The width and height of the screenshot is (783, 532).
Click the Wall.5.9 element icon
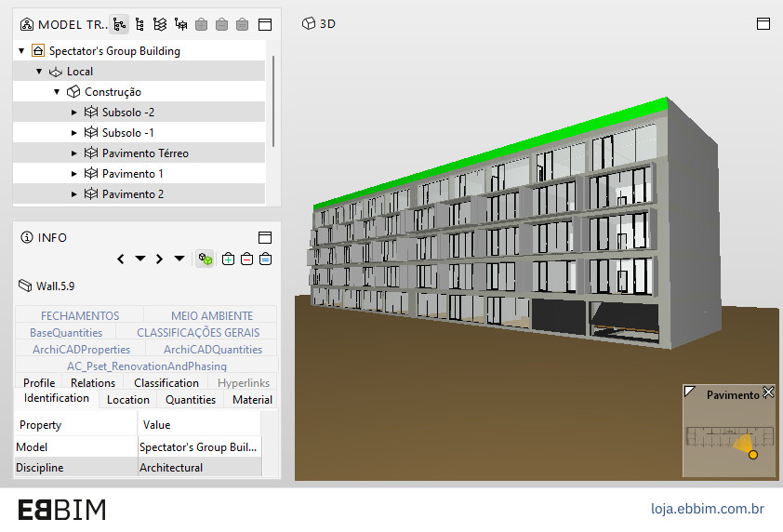click(x=25, y=286)
